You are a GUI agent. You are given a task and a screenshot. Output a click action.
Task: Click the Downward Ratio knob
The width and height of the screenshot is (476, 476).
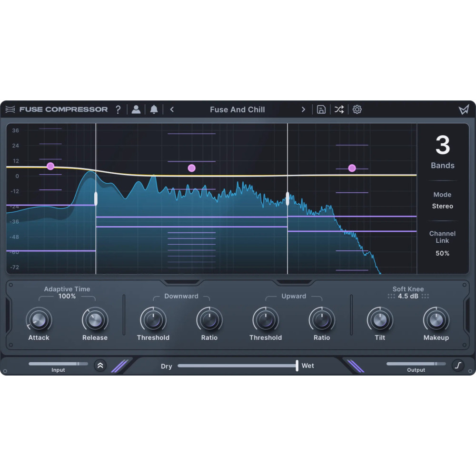click(x=209, y=320)
